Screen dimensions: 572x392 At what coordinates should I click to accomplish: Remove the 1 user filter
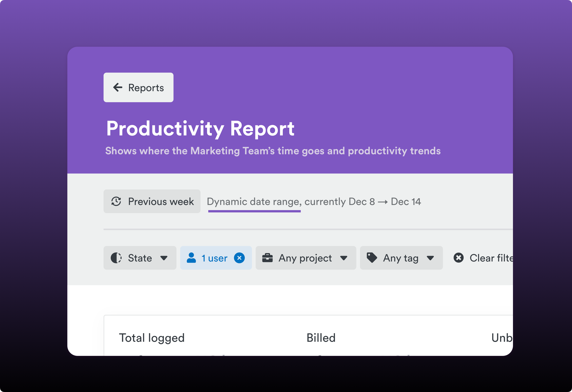click(239, 258)
